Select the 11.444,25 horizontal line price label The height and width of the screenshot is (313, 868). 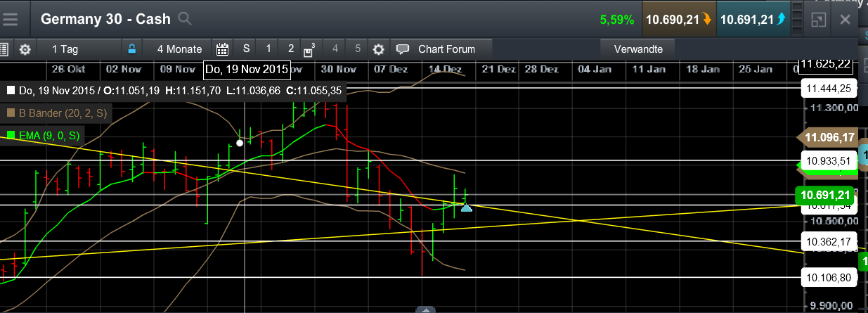(829, 88)
